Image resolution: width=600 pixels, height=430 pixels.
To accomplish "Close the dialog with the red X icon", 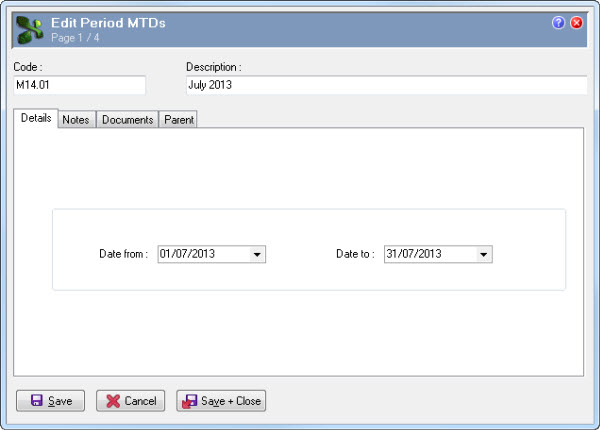I will click(576, 23).
